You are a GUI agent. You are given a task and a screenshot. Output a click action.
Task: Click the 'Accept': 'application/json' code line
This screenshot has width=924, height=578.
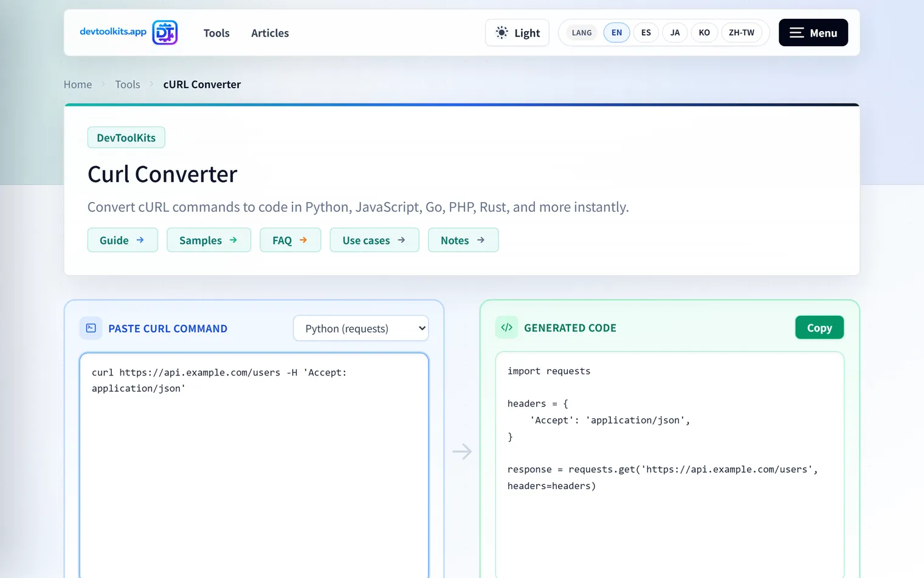610,420
